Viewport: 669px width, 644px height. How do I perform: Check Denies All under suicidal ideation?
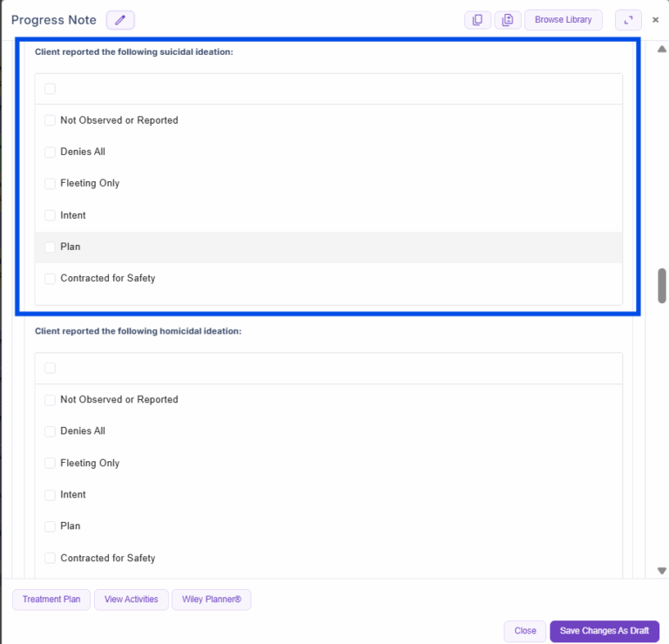pos(50,152)
